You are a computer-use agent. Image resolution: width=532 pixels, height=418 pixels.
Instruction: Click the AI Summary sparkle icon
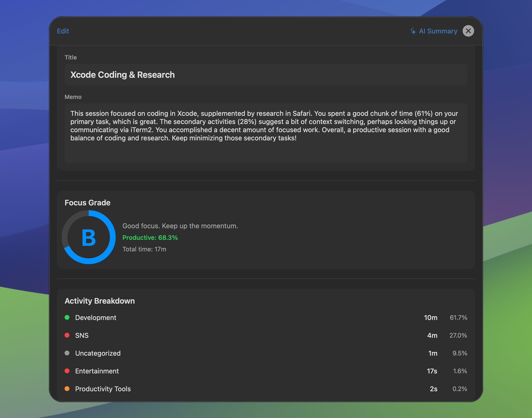coord(413,31)
